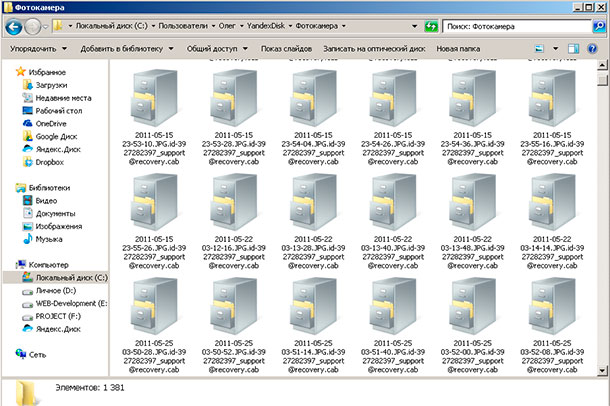Image resolution: width=610 pixels, height=406 pixels.
Task: Select cabinet file '2011-05-15 23-54-36.JPG'
Action: (472, 117)
